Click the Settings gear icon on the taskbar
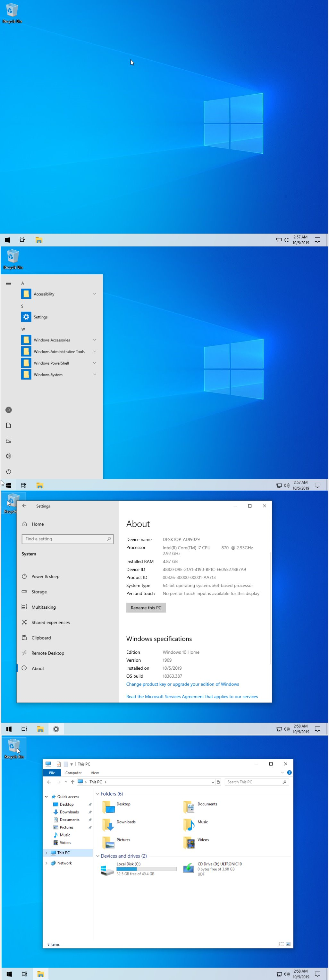The image size is (329, 980). coord(56,729)
